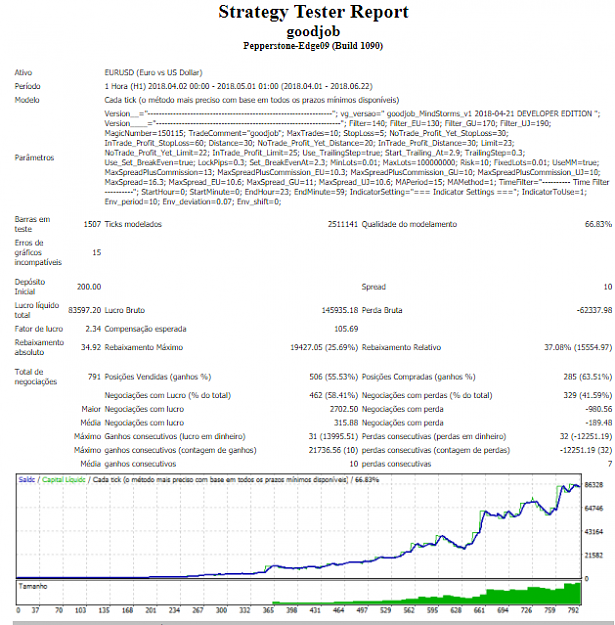This screenshot has width=615, height=625.
Task: Click largest loss trade value -980.56
Action: (598, 409)
